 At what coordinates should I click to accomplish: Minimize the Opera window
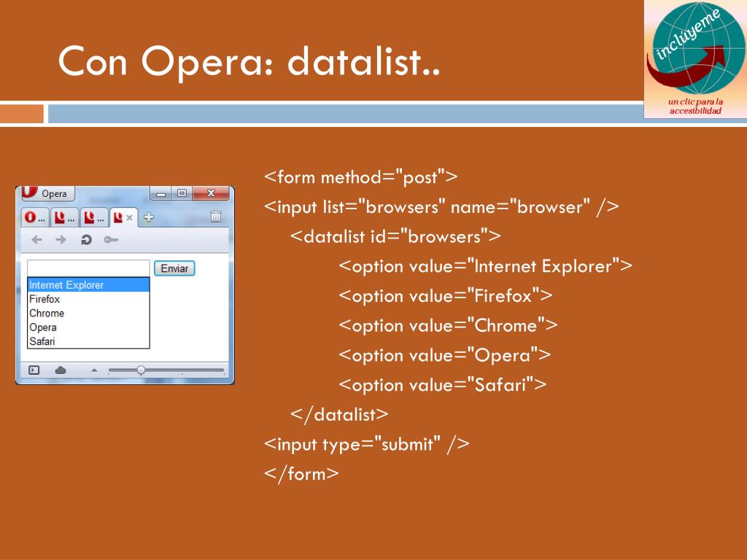pos(161,193)
